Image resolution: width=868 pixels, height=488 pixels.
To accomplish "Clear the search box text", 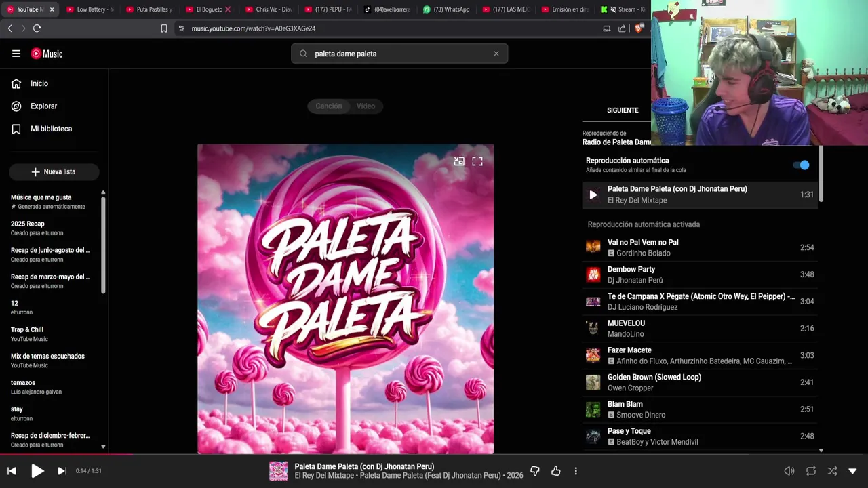I will tap(496, 54).
